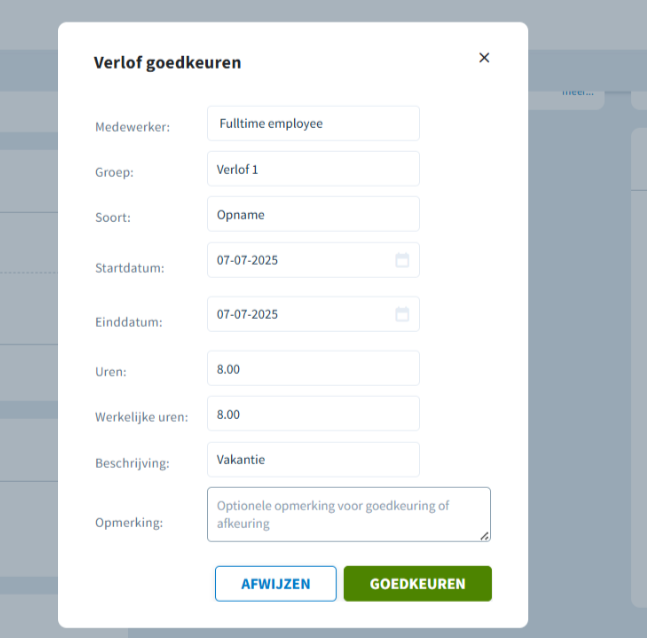Open the Einddatum calendar picker icon
This screenshot has width=647, height=638.
tap(402, 314)
